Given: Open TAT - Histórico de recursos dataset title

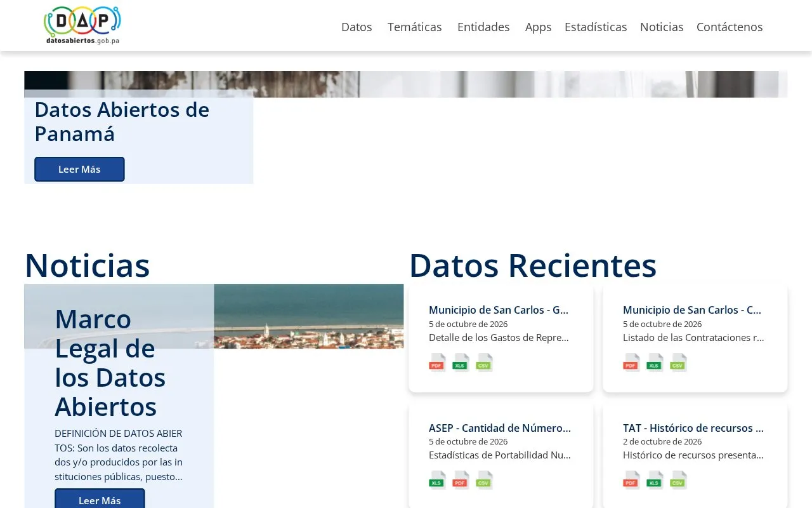Looking at the screenshot, I should click(693, 428).
